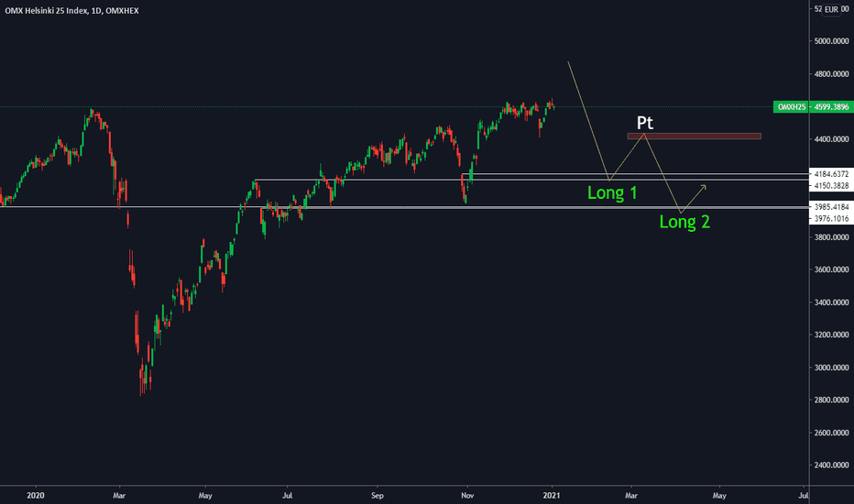Select the 3976.1016 price level label
Viewport: 854px width, 504px height.
829,219
